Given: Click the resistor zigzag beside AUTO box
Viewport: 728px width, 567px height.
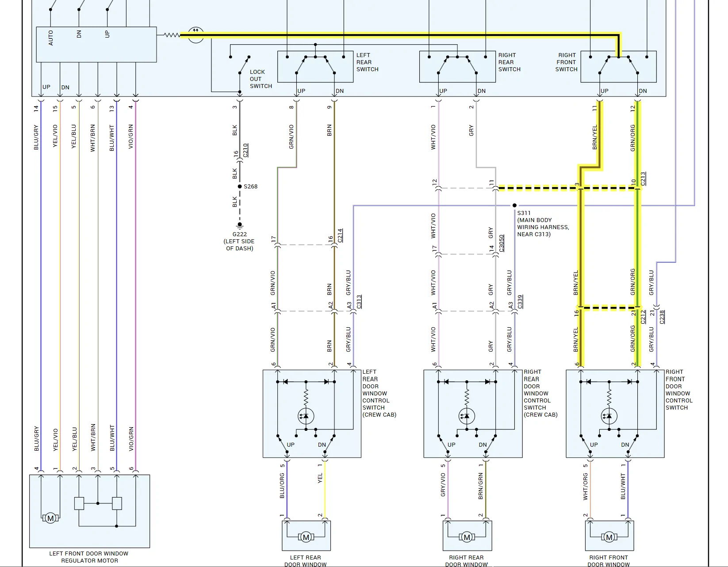Looking at the screenshot, I should coord(172,34).
